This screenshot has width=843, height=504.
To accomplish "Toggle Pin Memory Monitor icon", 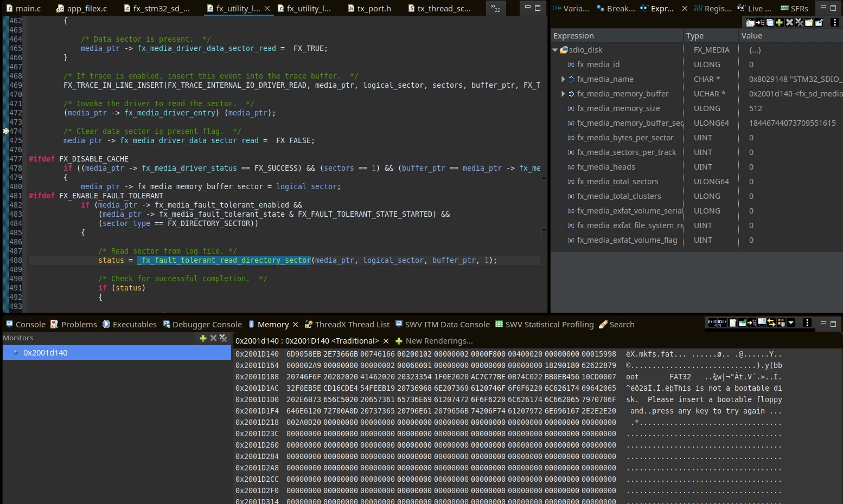I will click(742, 322).
